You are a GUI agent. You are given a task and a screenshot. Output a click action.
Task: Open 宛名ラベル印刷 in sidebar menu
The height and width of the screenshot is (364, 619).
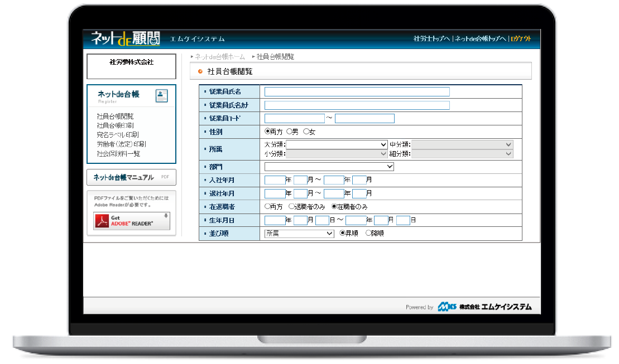click(118, 134)
